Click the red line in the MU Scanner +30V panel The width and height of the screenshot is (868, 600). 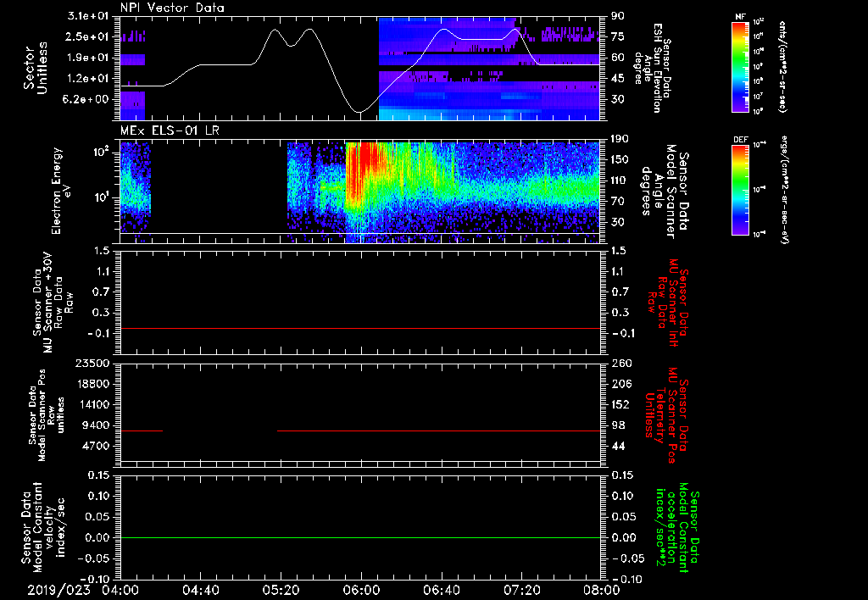click(x=360, y=328)
